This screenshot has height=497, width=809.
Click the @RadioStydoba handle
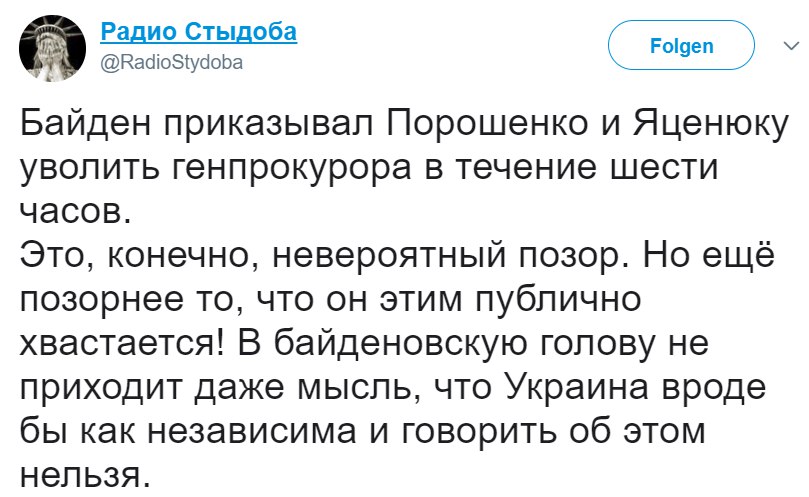point(171,63)
